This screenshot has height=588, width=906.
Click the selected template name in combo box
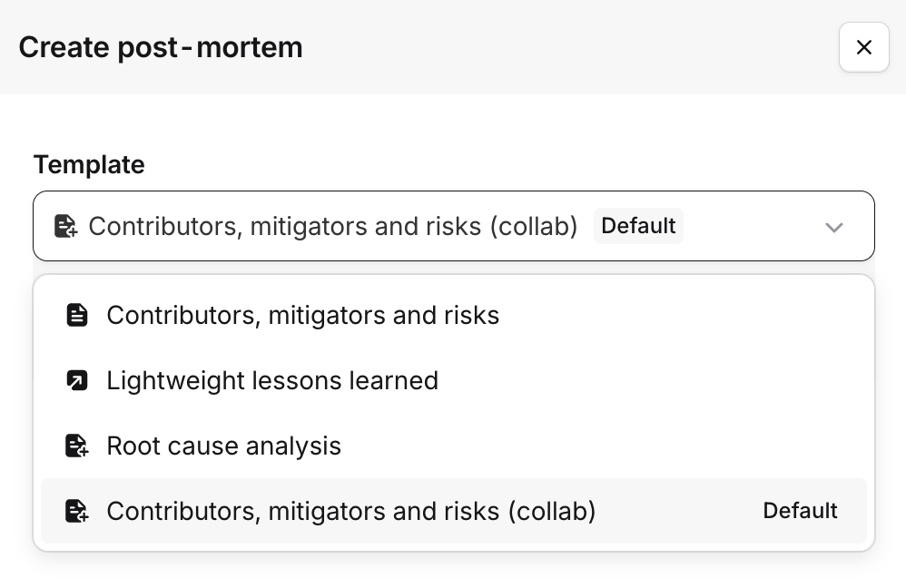tap(332, 226)
